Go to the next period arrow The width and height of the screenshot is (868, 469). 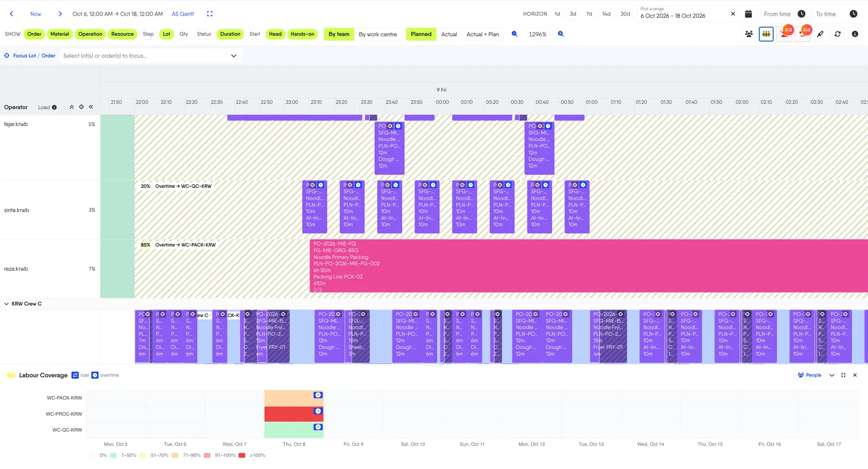point(60,14)
